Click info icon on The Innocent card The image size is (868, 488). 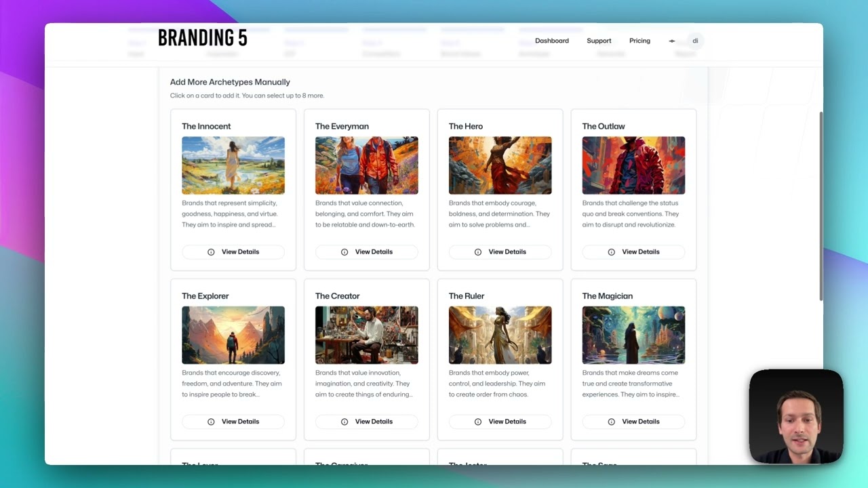(211, 252)
